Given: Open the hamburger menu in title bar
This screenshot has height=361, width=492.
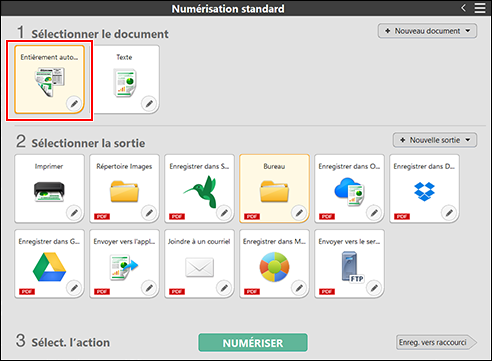Looking at the screenshot, I should pos(480,8).
